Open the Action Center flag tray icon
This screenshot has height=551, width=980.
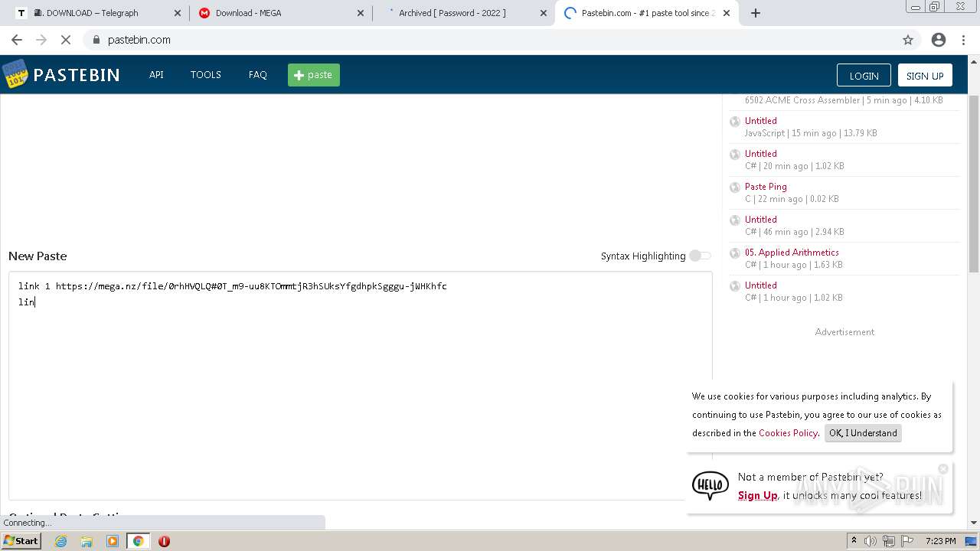907,541
